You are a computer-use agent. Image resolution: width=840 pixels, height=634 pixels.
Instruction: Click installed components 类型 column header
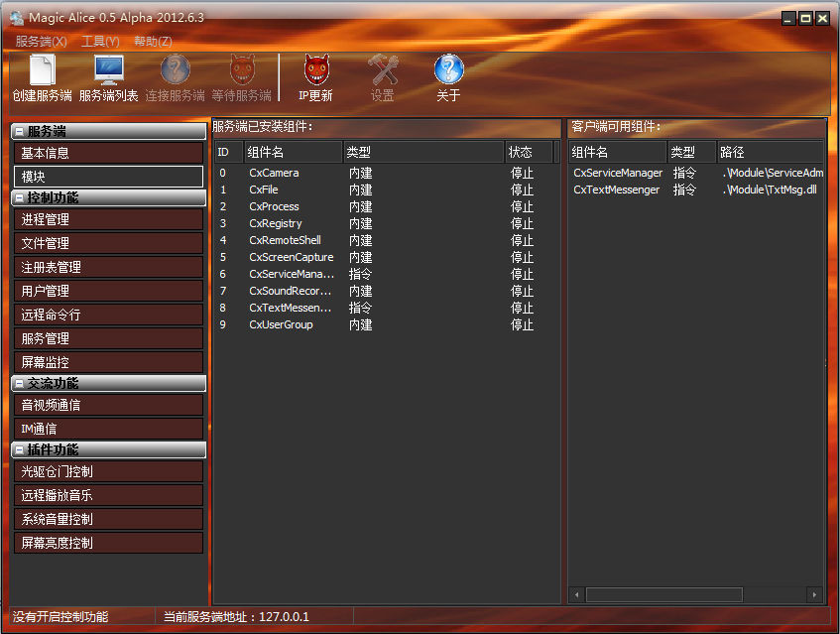[423, 152]
